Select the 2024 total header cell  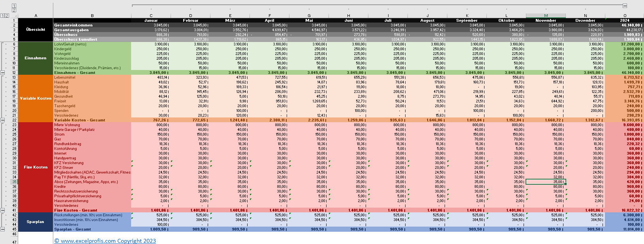coord(625,21)
